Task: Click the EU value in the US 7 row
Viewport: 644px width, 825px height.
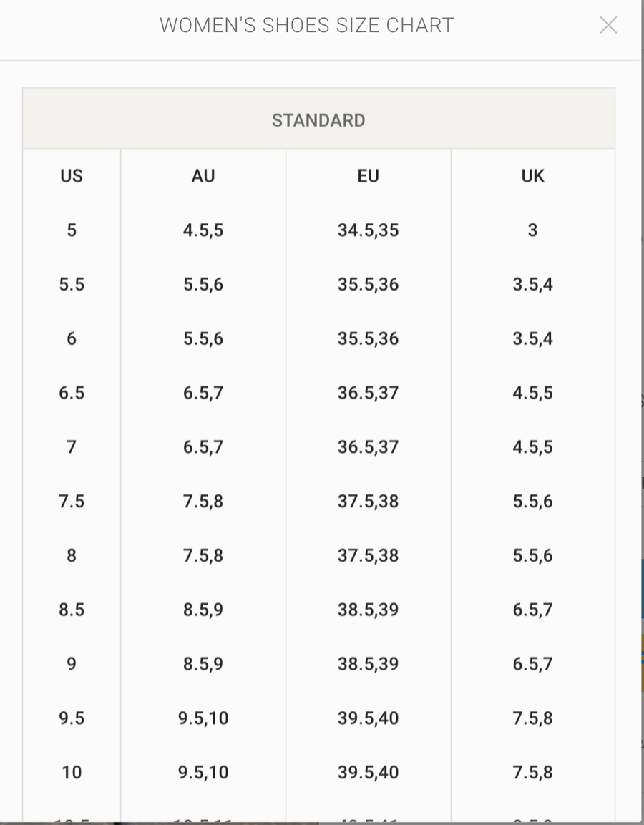Action: click(x=368, y=447)
